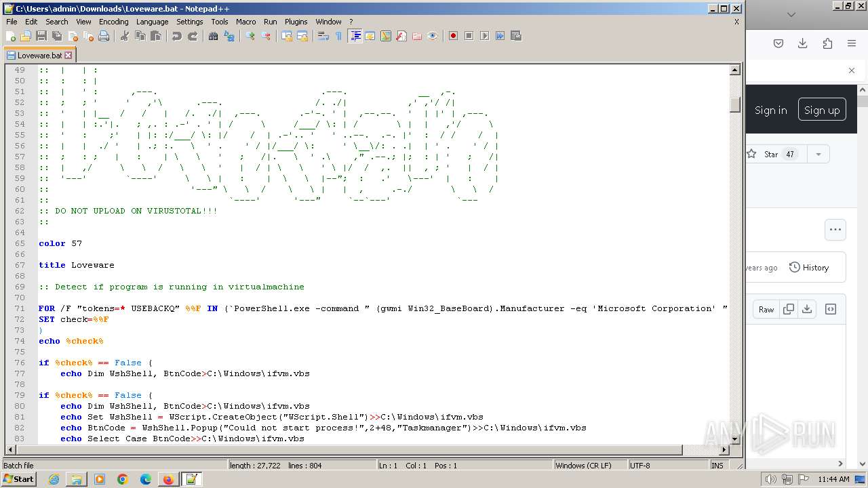
Task: Click the user defined language icon
Action: tap(370, 36)
